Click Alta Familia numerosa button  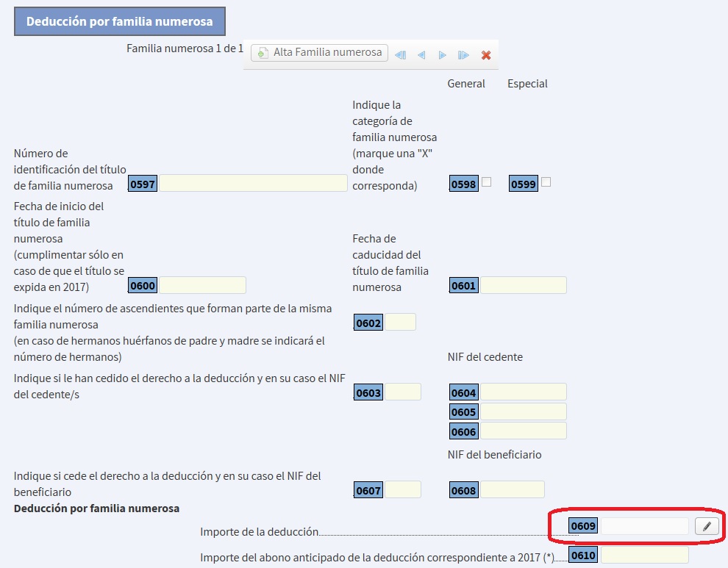click(320, 53)
